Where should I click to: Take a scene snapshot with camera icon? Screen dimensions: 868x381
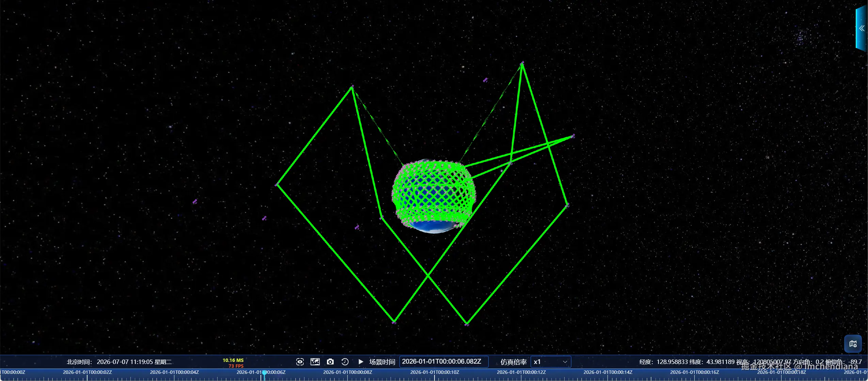tap(330, 362)
